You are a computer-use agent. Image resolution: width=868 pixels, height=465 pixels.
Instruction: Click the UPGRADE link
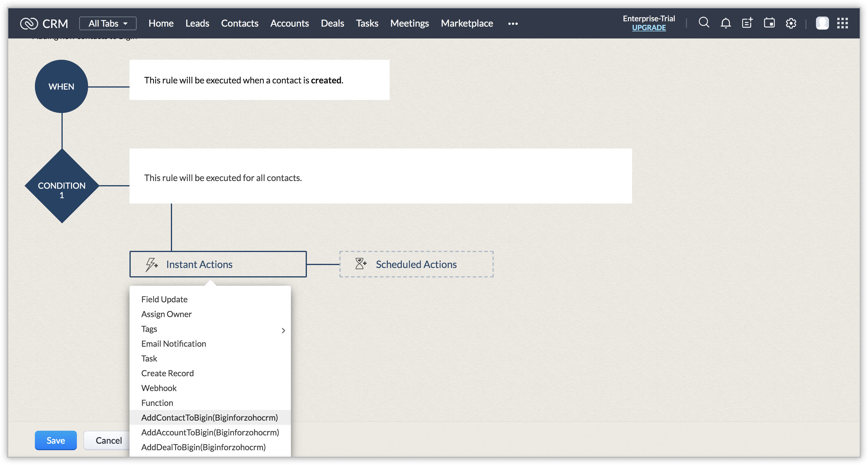(649, 28)
